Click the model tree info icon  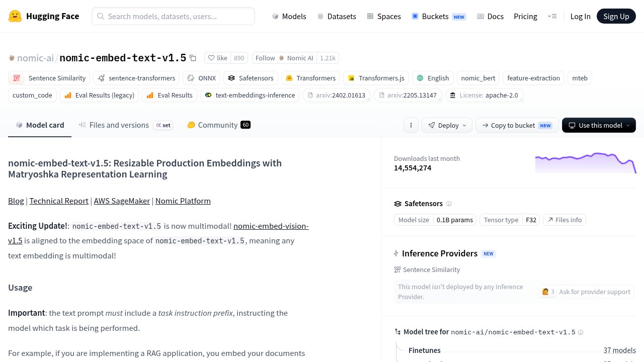[581, 332]
